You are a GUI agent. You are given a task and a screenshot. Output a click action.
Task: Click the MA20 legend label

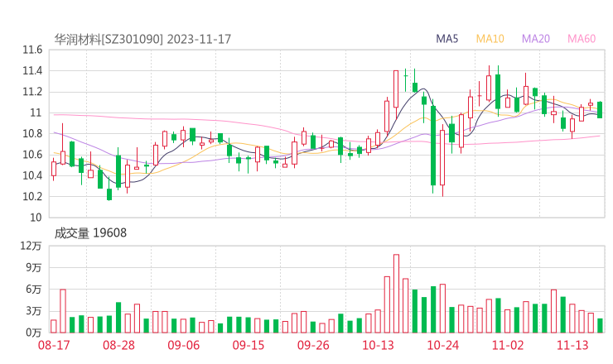pos(536,39)
